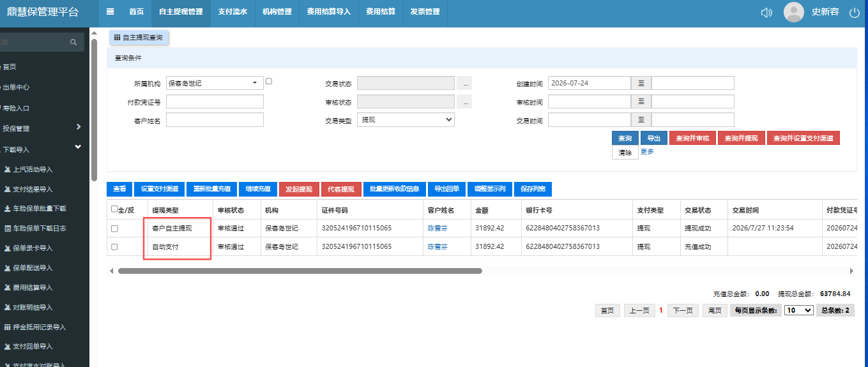This screenshot has height=367, width=868.
Task: Tick the checkbox beside 所属机构 dropdown
Action: [269, 81]
